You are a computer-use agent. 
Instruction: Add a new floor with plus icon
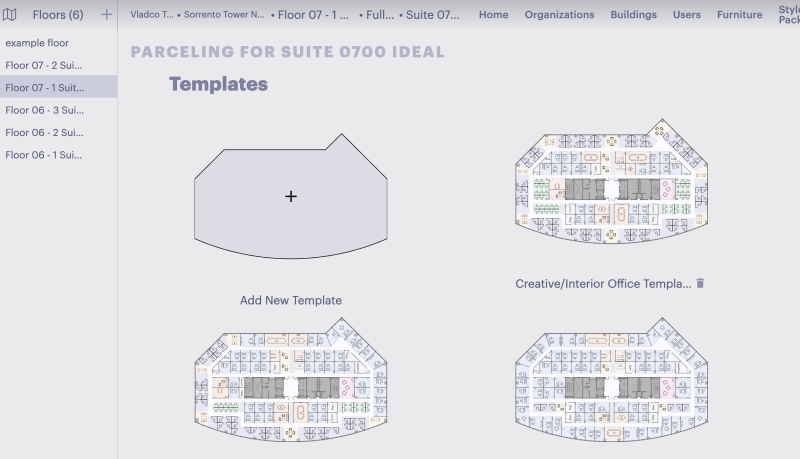106,15
